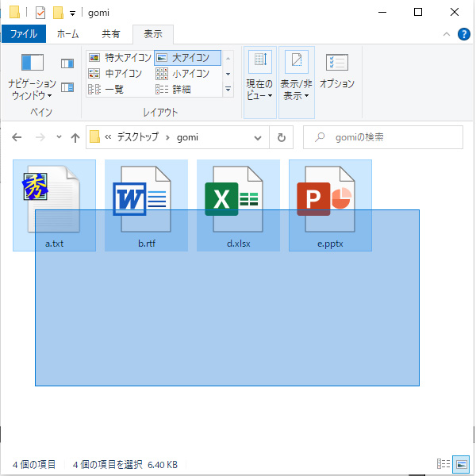The image size is (476, 476).
Task: Expand the layout gallery more options
Action: 228,89
